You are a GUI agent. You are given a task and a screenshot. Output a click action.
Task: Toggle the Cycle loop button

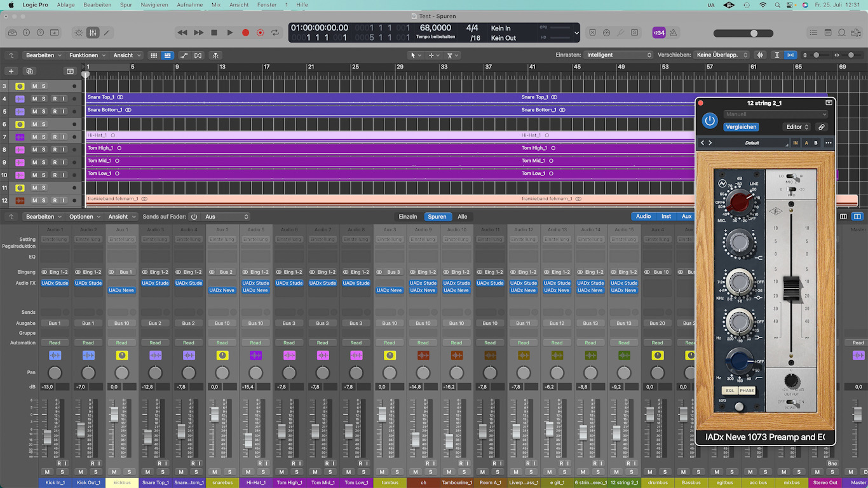coord(275,32)
